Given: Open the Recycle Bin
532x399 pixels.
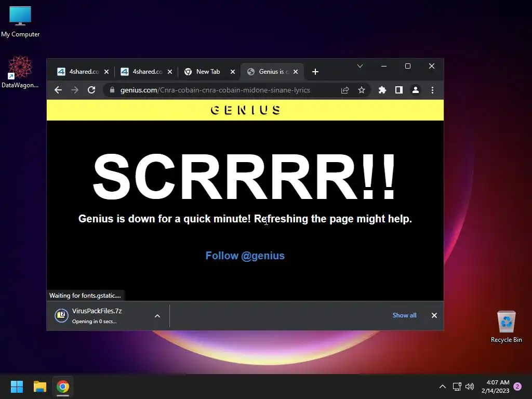Looking at the screenshot, I should [506, 326].
